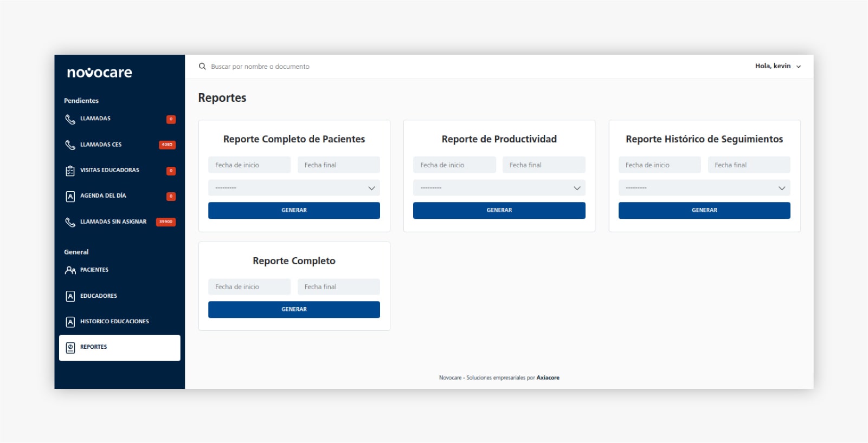Click the Visitas Educadoras clipboard icon
This screenshot has height=443, width=868.
70,171
